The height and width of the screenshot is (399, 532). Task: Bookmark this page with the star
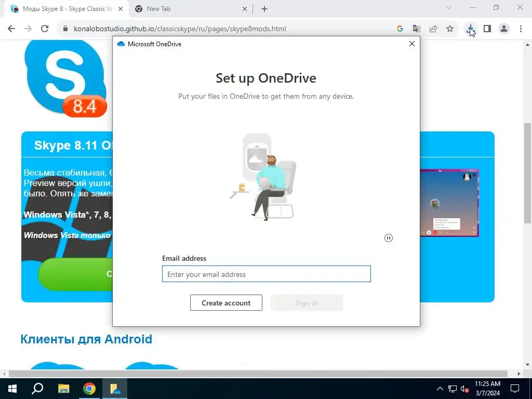click(x=450, y=29)
